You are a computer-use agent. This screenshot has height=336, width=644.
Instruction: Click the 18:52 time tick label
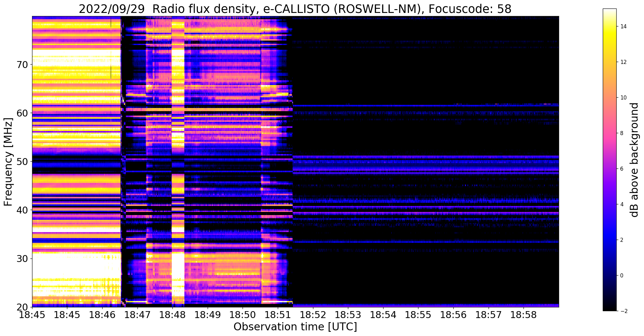pyautogui.click(x=313, y=315)
